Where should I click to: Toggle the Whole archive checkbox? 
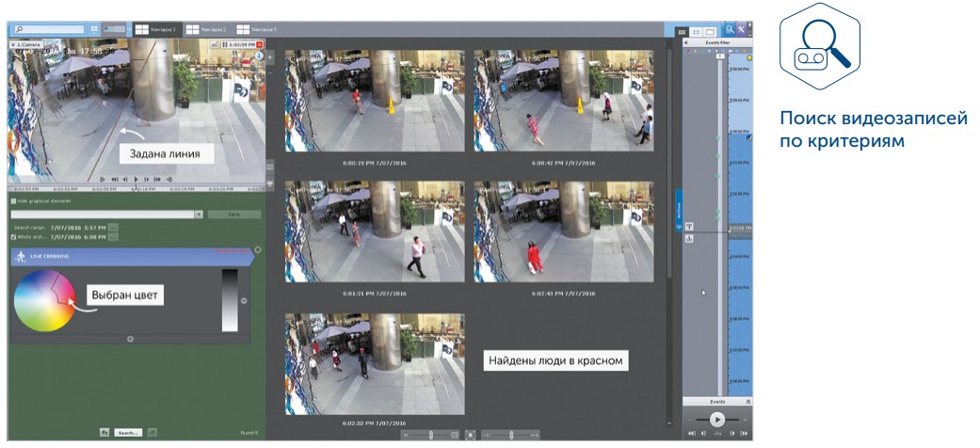tap(14, 237)
